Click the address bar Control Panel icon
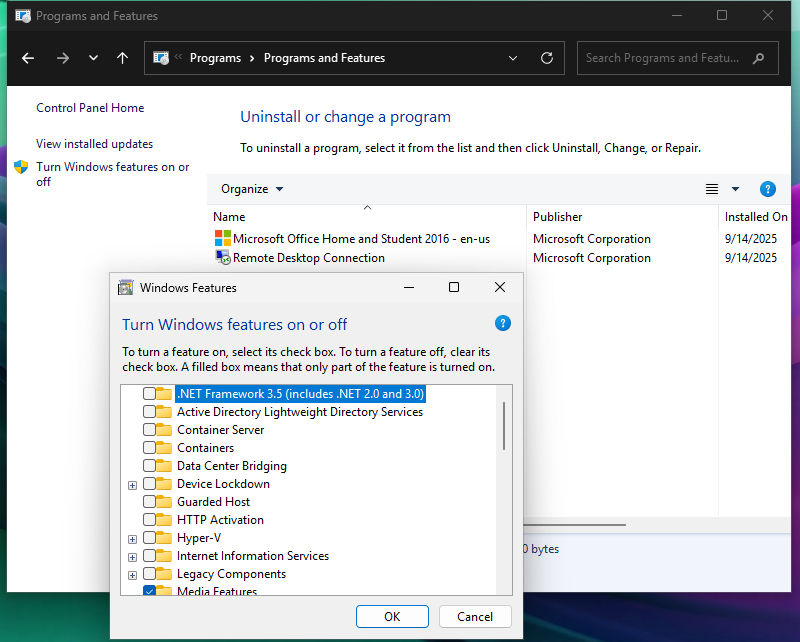 click(161, 58)
